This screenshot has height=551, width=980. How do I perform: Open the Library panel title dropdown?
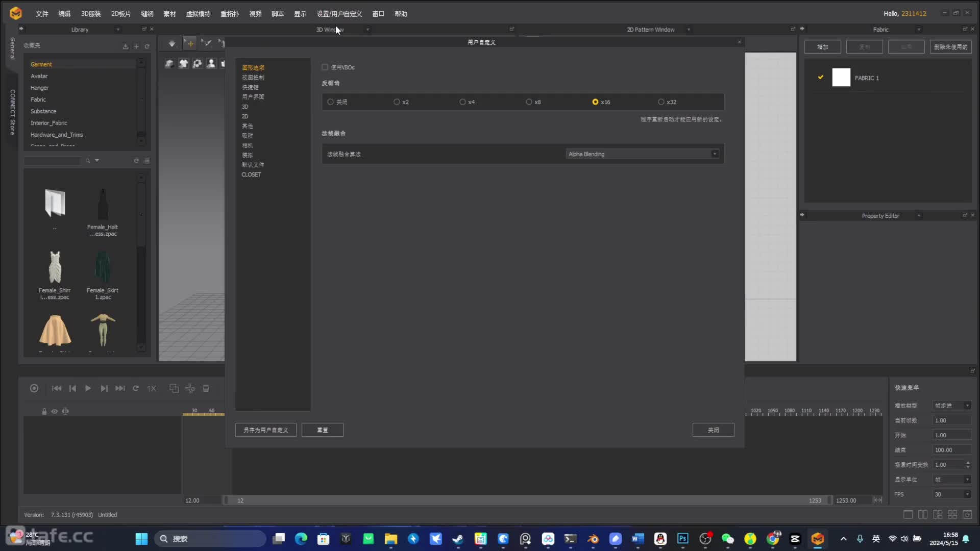pos(118,30)
